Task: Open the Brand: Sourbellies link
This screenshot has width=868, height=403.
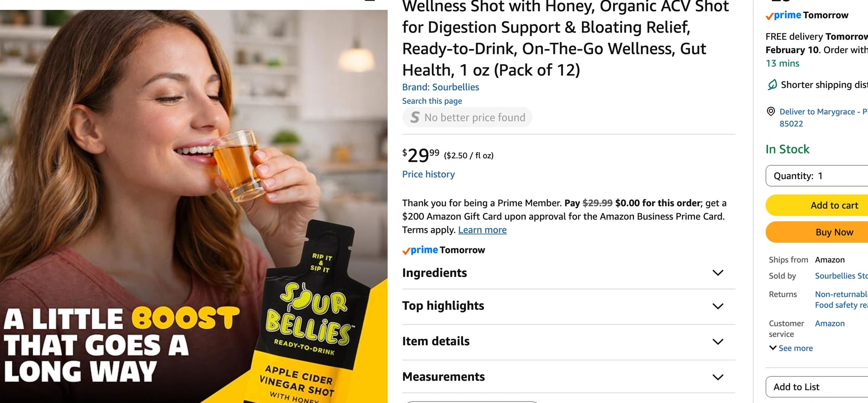Action: pos(441,87)
